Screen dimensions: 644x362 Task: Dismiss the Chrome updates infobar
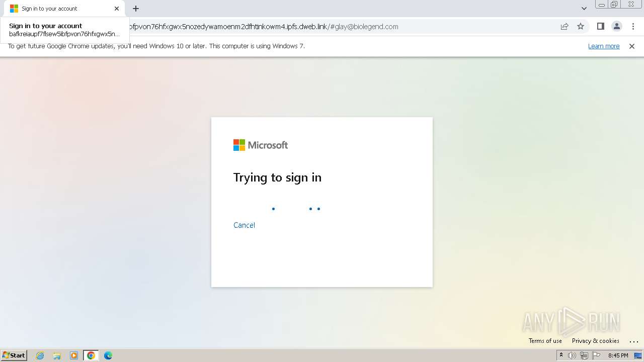coord(632,46)
